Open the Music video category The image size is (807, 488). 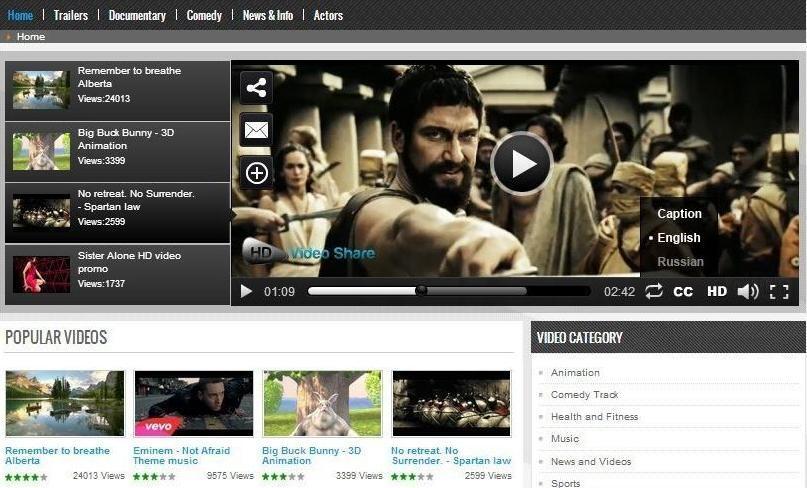tap(565, 439)
